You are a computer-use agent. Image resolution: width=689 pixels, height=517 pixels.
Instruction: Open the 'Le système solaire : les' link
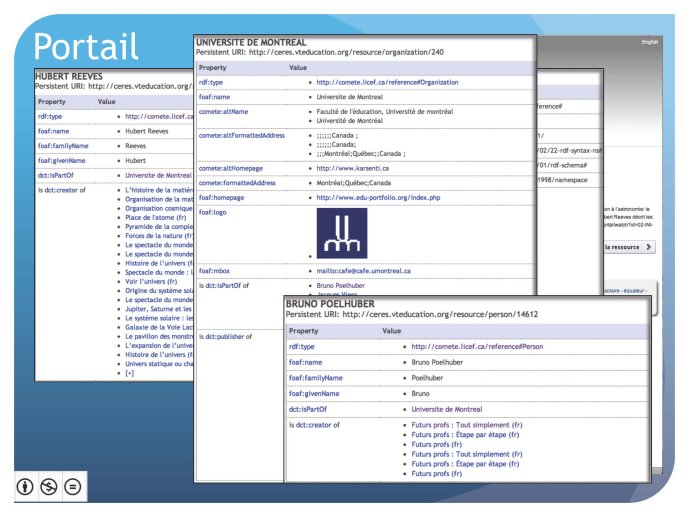point(159,318)
